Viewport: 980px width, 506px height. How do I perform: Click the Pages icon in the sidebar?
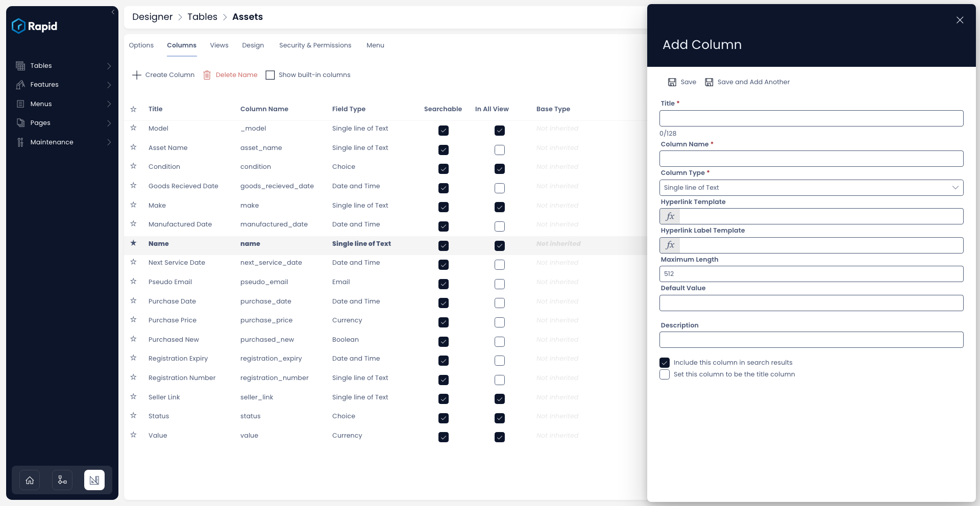click(20, 123)
